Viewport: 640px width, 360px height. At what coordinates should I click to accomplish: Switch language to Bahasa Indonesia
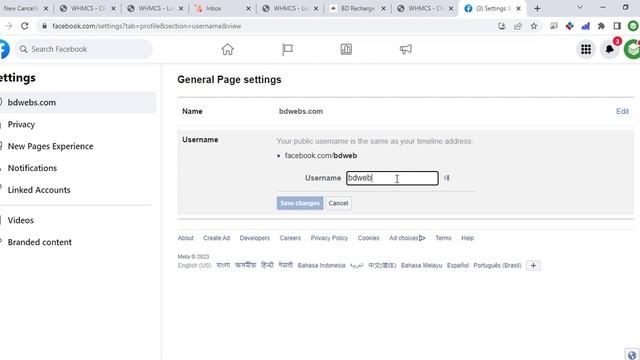point(322,266)
